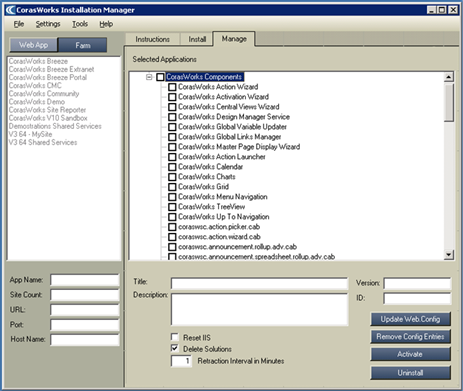Check CorasWorks Charts checkbox
The height and width of the screenshot is (391, 463).
[x=172, y=177]
